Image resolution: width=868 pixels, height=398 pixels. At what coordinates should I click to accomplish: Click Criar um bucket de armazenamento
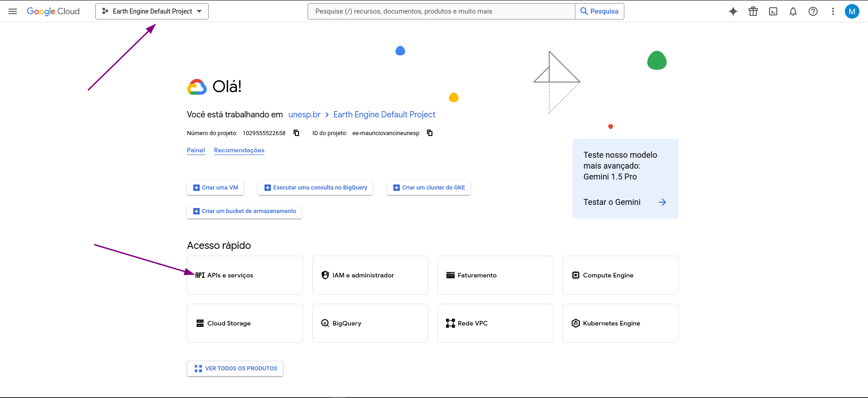(244, 211)
